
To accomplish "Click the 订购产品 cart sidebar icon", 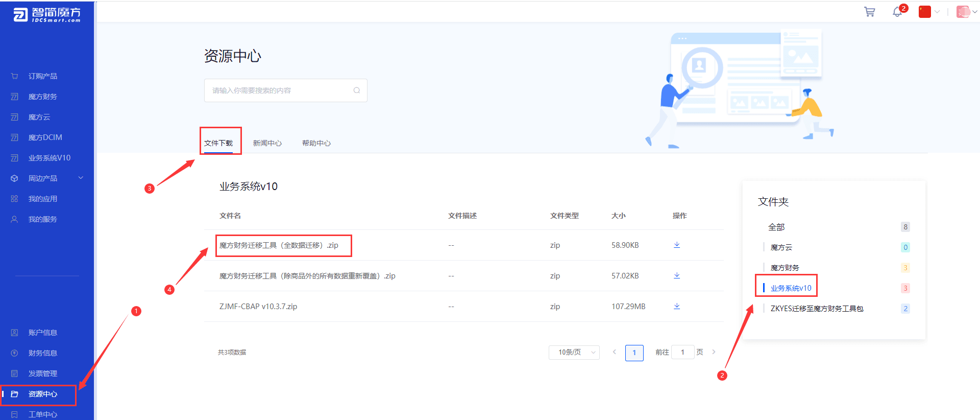I will click(x=14, y=76).
